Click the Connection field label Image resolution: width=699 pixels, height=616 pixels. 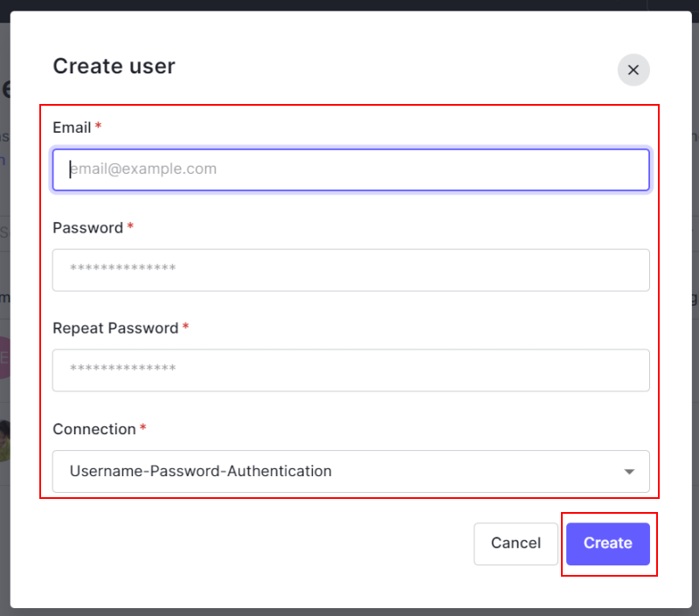pyautogui.click(x=94, y=429)
